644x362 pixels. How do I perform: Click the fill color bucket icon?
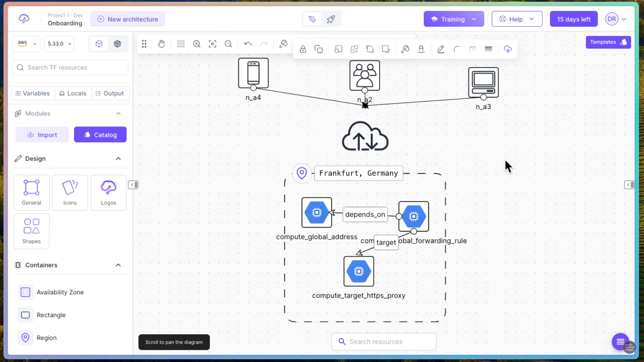(x=405, y=49)
